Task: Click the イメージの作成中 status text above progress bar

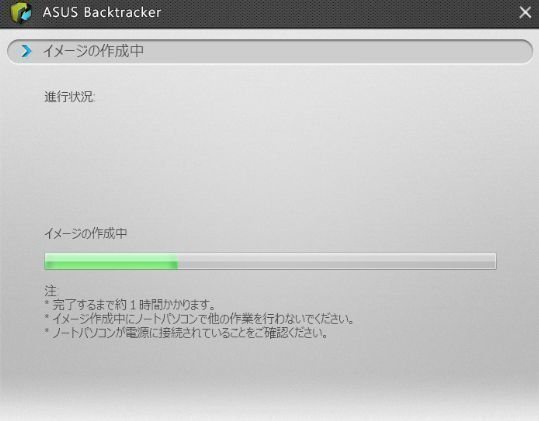Action: (x=85, y=234)
